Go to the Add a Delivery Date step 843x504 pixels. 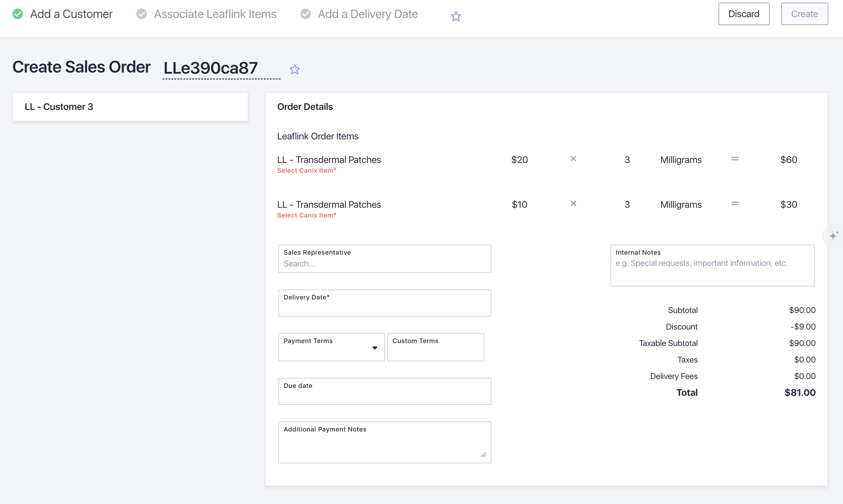click(368, 14)
